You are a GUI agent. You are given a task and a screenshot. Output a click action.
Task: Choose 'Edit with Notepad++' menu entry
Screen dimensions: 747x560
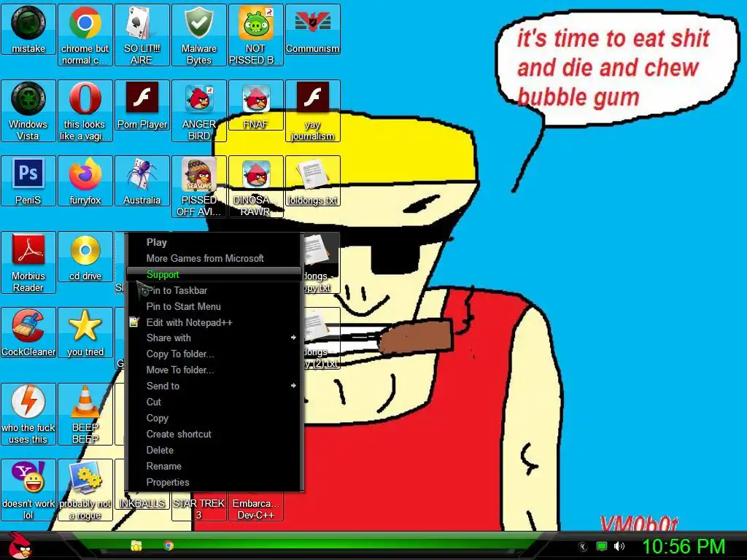(x=214, y=322)
